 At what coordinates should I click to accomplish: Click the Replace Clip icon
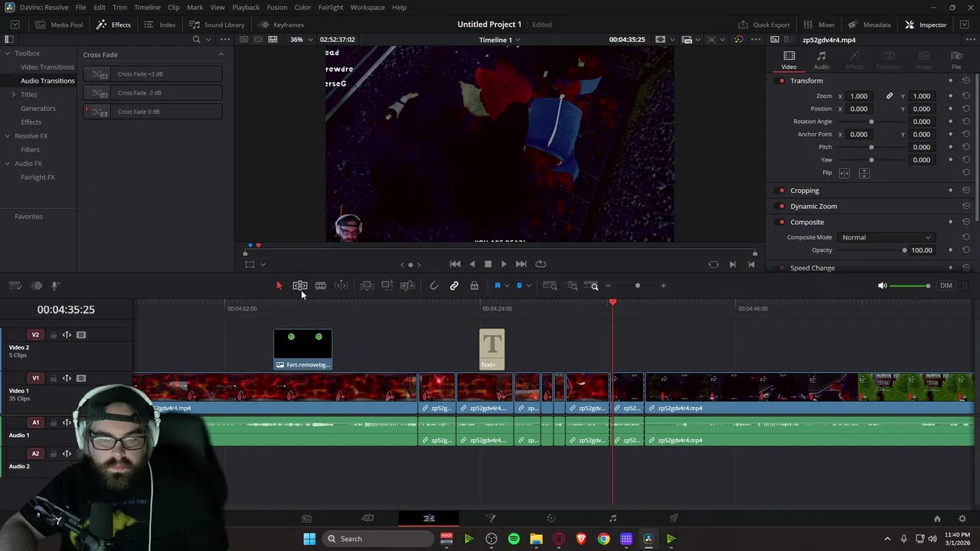pyautogui.click(x=407, y=285)
